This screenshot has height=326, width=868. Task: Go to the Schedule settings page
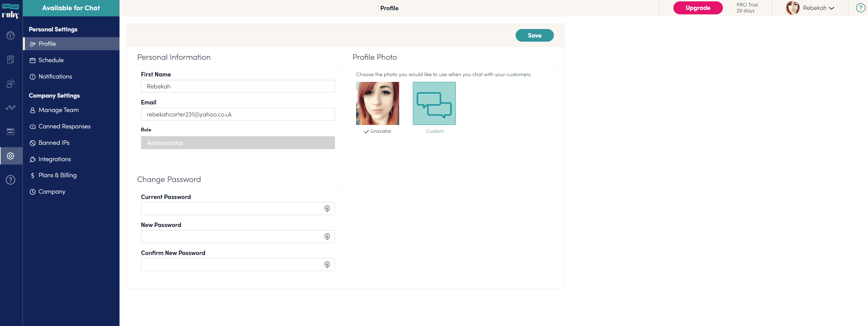pos(51,60)
